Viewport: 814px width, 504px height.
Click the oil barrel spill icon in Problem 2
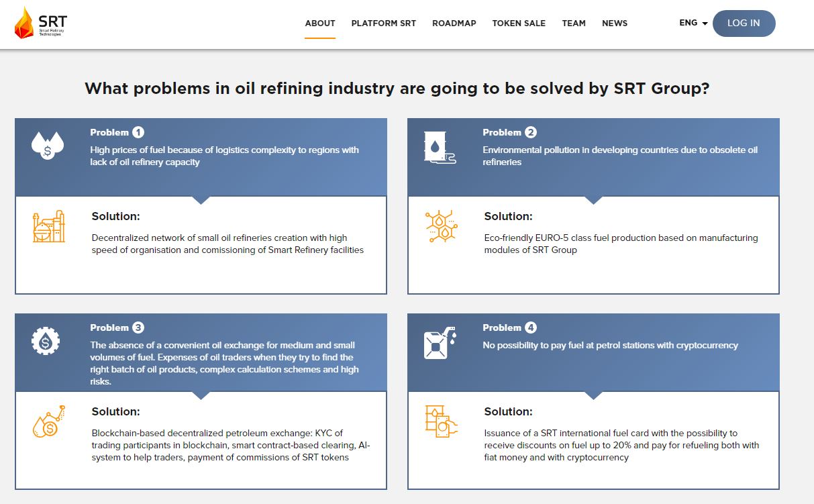click(x=440, y=147)
